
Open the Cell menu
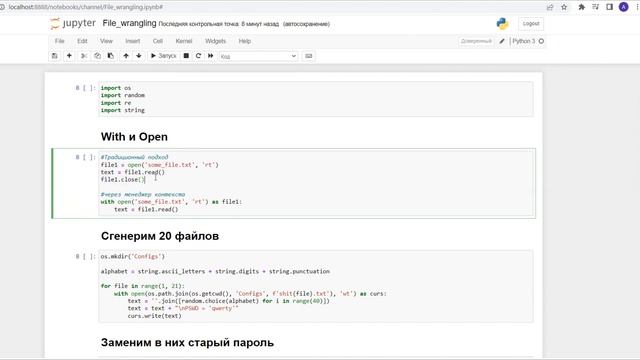(158, 41)
